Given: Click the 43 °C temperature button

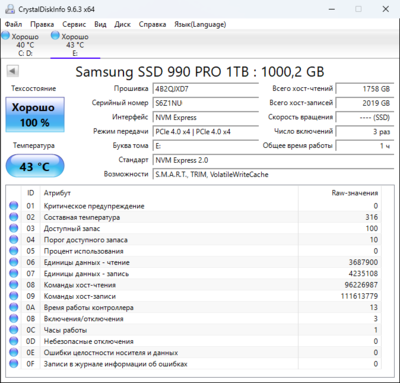Looking at the screenshot, I should (x=35, y=166).
